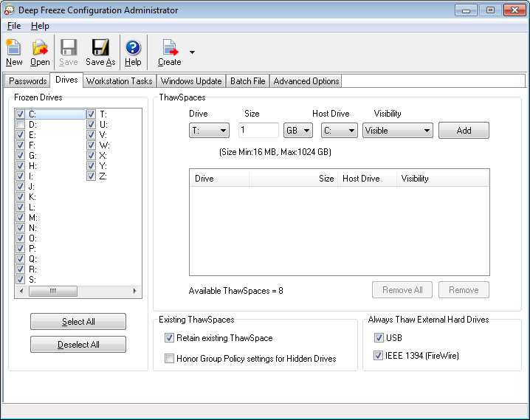Select the Drives tab

tap(66, 80)
